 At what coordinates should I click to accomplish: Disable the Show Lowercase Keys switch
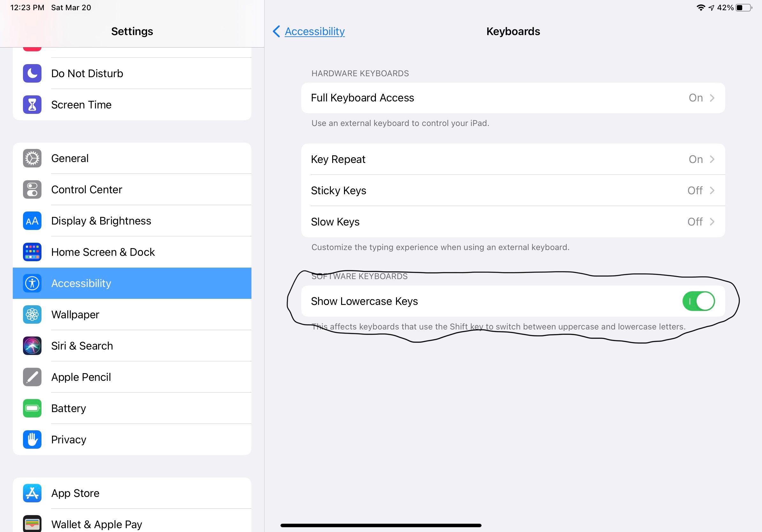698,301
